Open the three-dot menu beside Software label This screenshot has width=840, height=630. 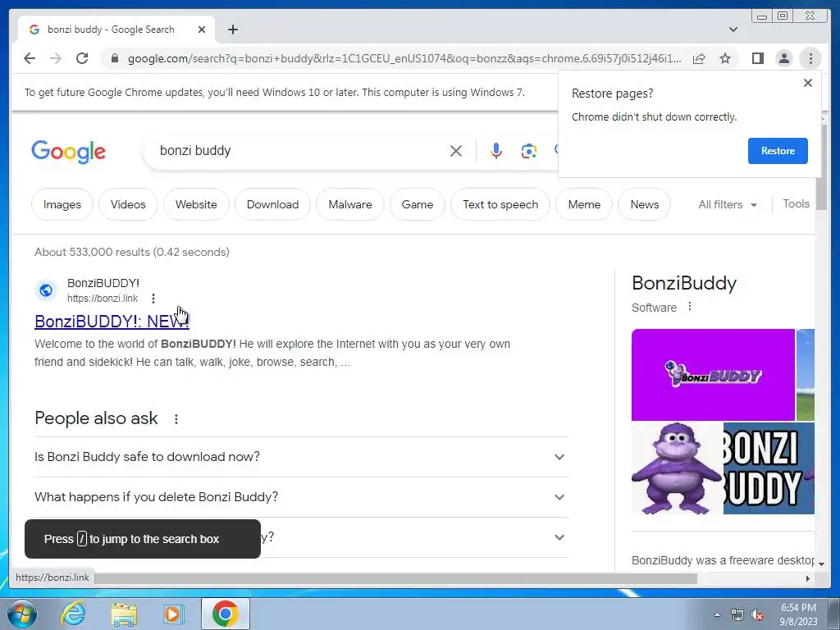pos(690,307)
